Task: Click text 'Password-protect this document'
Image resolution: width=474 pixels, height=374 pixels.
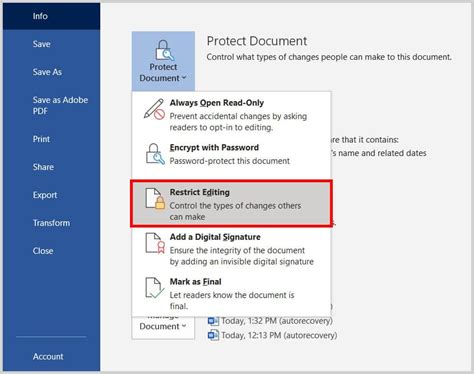Action: pyautogui.click(x=230, y=161)
